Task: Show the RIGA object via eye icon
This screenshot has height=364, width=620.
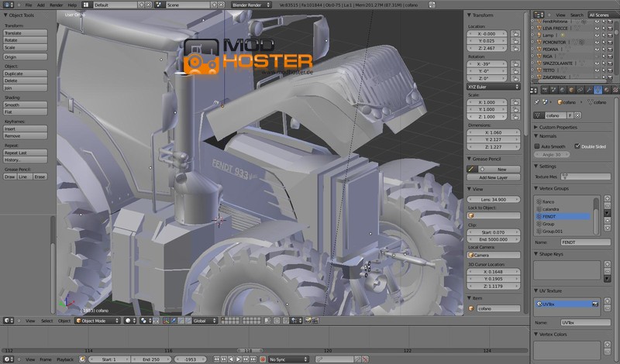Action: pos(597,56)
